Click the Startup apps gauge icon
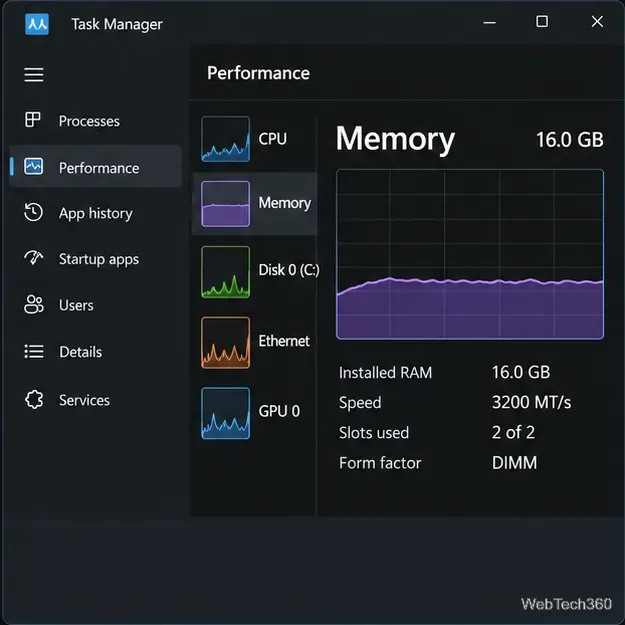Screen dimensions: 625x625 click(x=34, y=258)
